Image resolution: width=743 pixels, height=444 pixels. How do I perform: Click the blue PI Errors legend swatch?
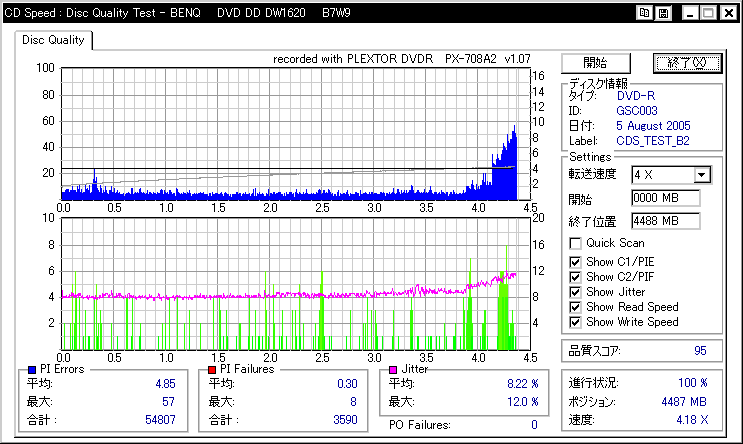click(x=32, y=370)
